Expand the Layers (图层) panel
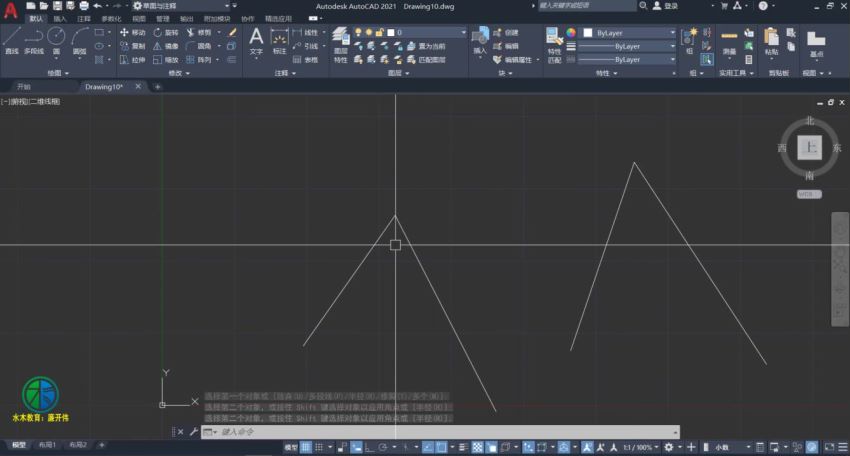 tap(398, 73)
